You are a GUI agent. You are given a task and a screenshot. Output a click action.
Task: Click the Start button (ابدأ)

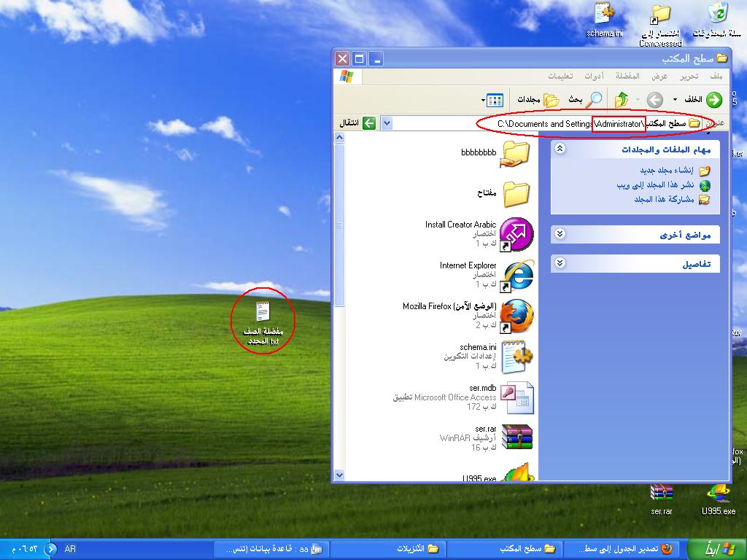[x=718, y=549]
